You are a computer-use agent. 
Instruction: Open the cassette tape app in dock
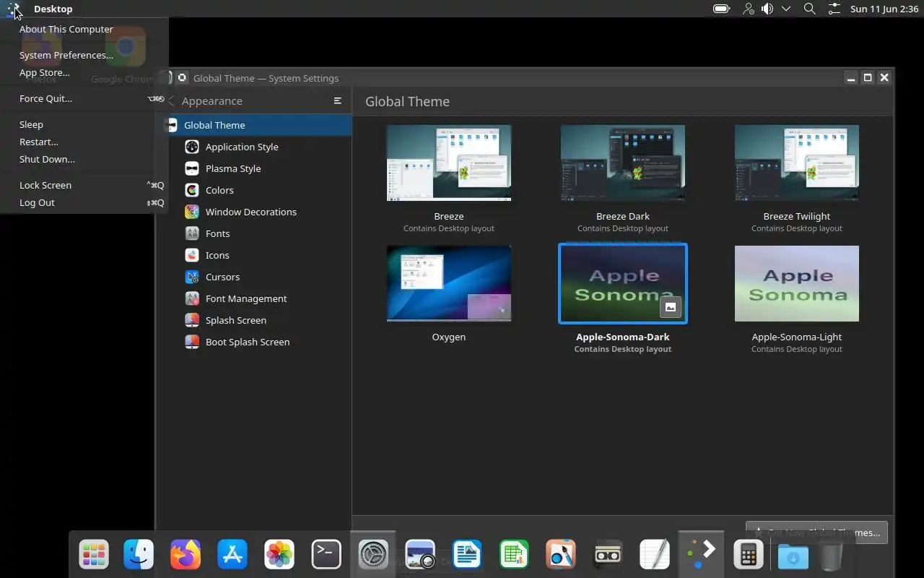608,555
